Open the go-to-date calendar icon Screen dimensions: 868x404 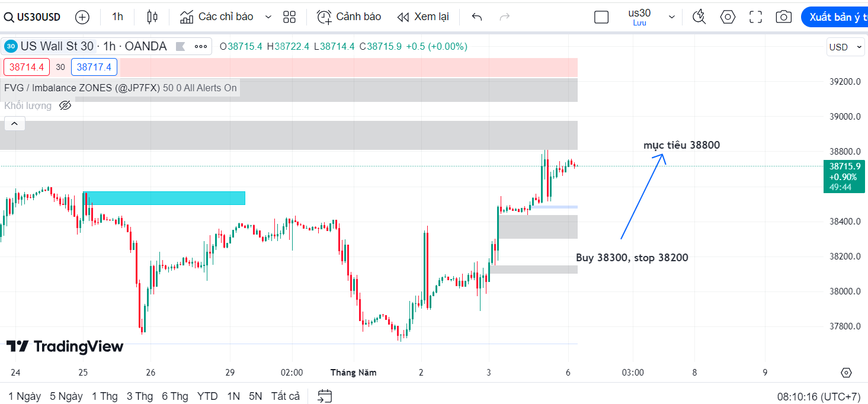coord(325,396)
